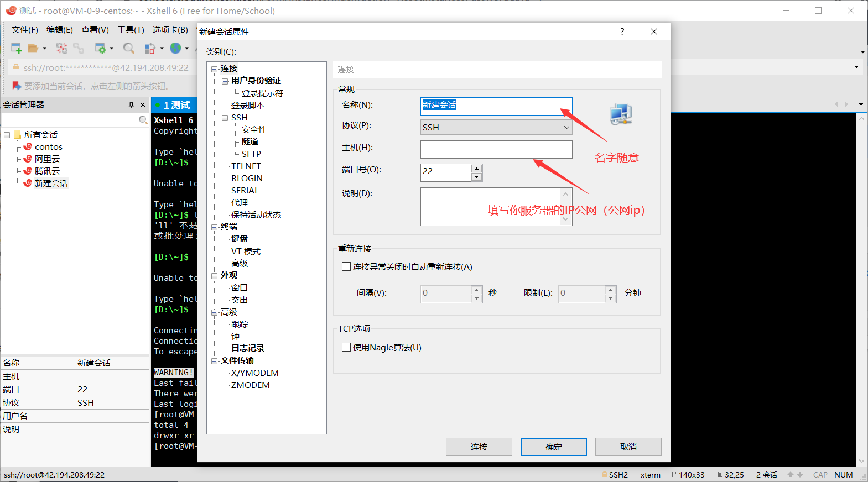
Task: Click the 主机(H) host input field
Action: (496, 149)
